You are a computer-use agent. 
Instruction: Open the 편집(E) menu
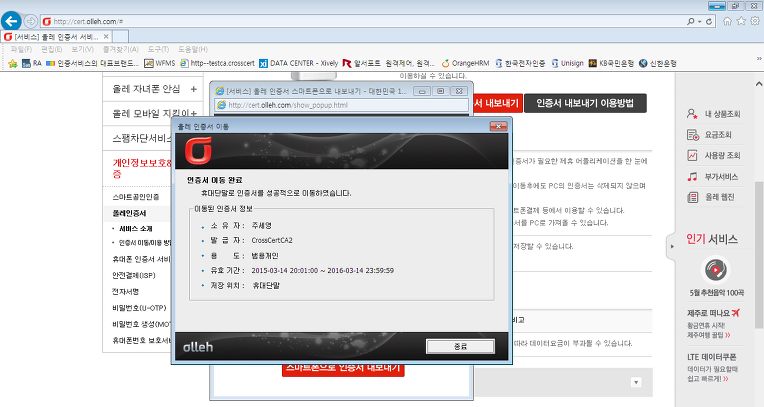[x=51, y=49]
